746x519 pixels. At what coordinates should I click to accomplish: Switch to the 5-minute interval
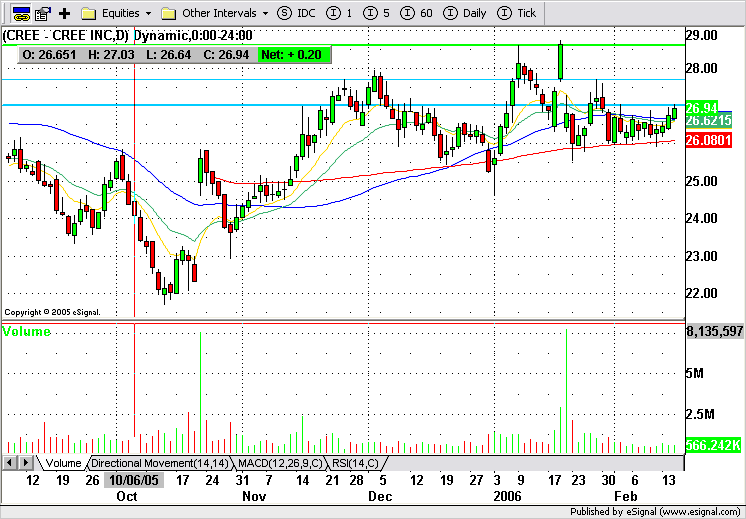[377, 13]
